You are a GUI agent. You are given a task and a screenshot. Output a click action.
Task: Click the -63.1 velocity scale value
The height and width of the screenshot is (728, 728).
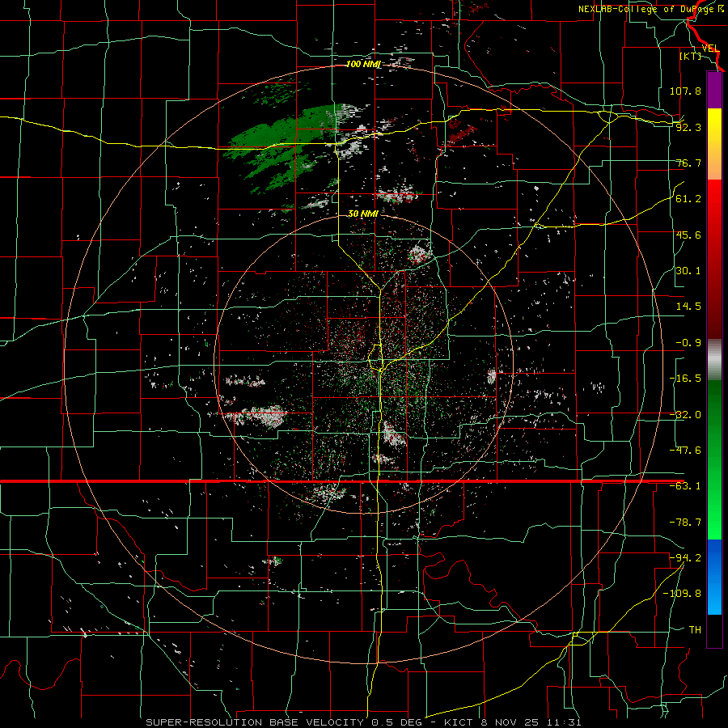(685, 486)
